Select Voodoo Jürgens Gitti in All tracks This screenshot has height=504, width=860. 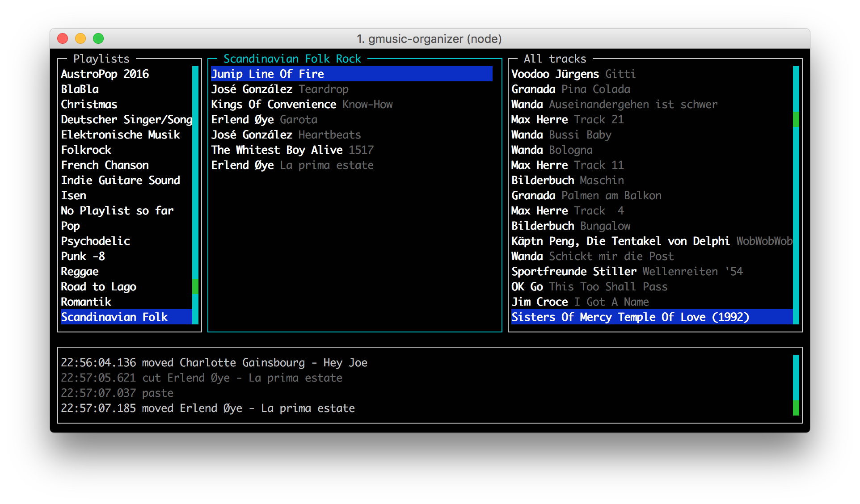[573, 74]
